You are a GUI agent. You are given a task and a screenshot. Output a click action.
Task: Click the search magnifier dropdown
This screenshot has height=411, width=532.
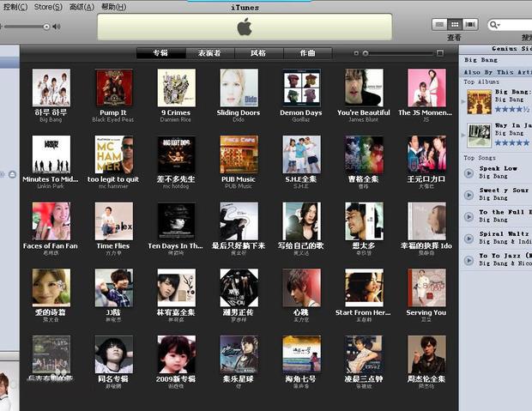coord(496,26)
